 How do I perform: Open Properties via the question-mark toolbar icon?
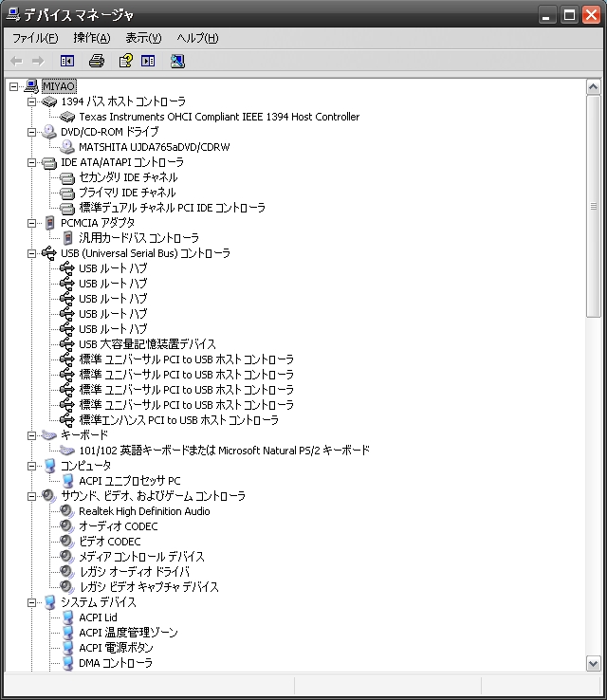[125, 61]
